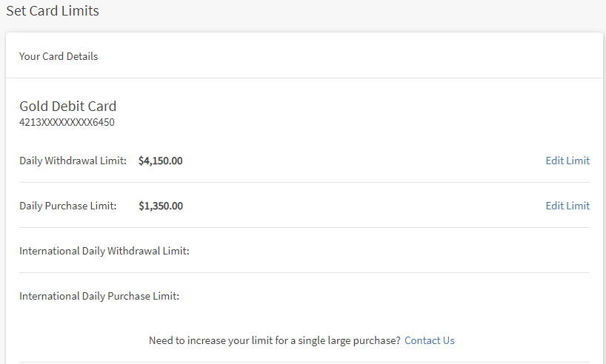Viewport: 606px width, 364px height.
Task: Select the $1,350.00 purchase amount
Action: pos(160,206)
